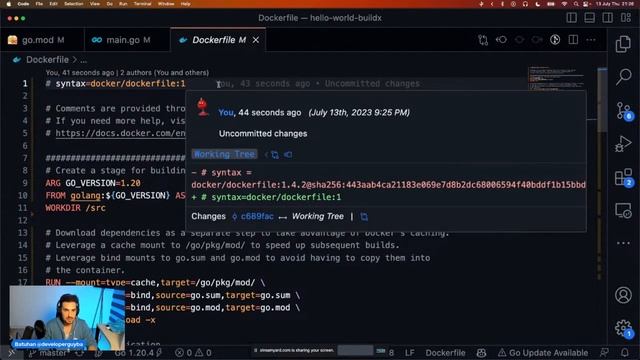Open the Manage gear menu
The width and height of the screenshot is (640, 360).
click(624, 329)
